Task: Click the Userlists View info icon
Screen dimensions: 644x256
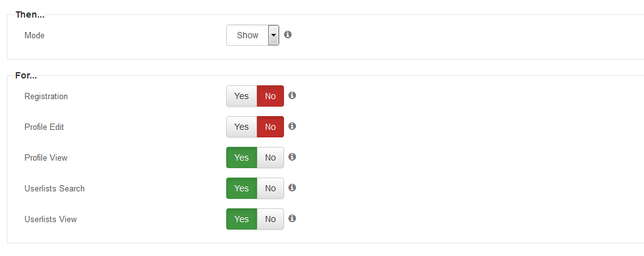Action: pyautogui.click(x=292, y=218)
